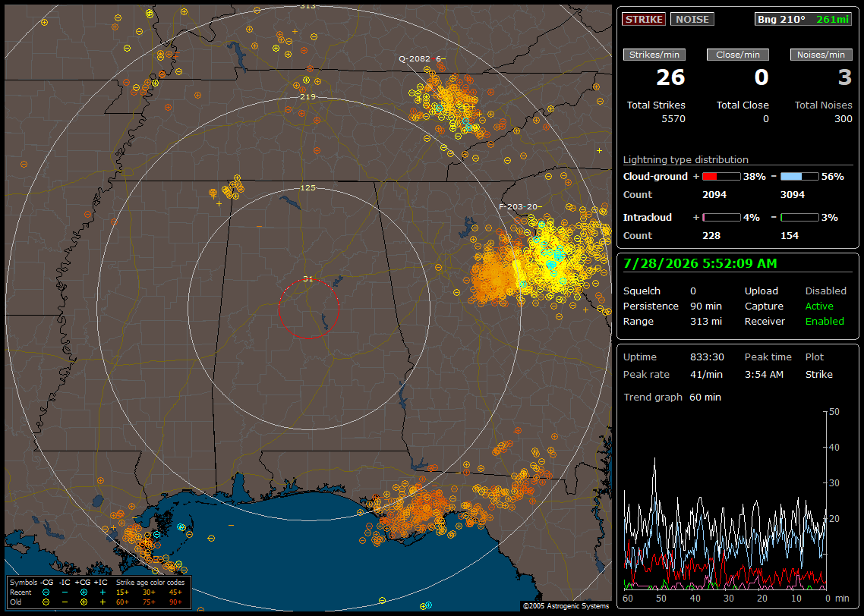Click the Intracloud label

647,218
